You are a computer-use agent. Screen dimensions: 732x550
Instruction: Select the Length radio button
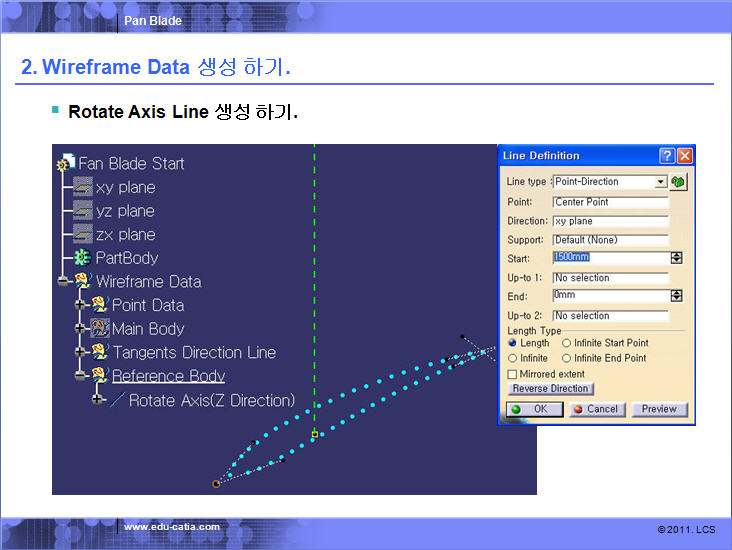(513, 343)
